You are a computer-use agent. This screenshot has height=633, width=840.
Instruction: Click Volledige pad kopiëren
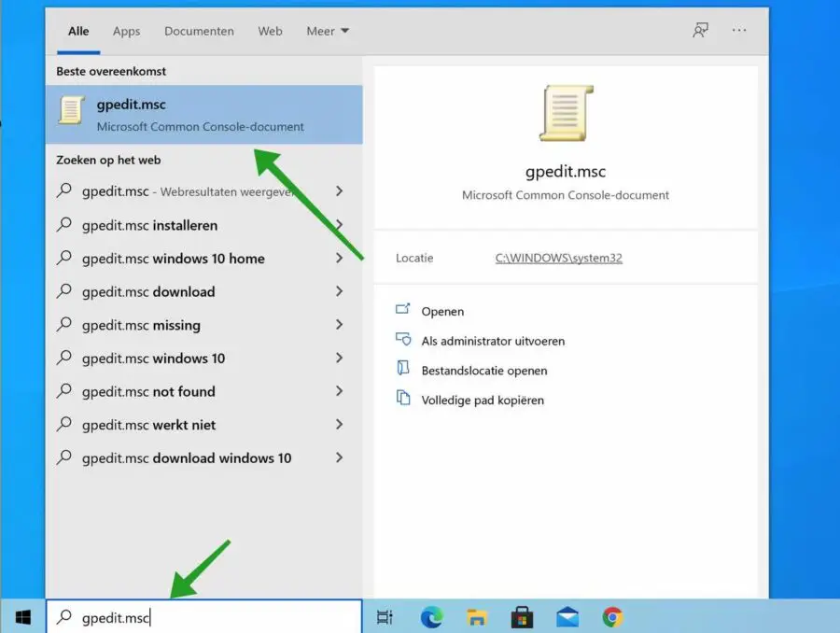pyautogui.click(x=483, y=400)
